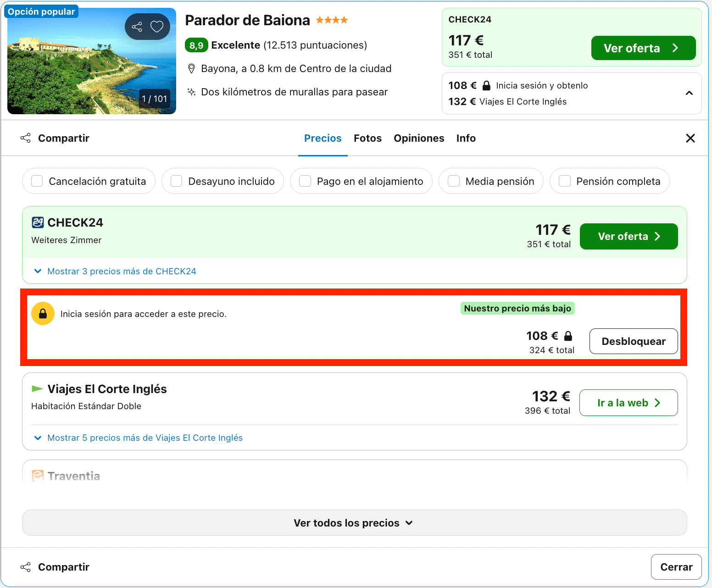
Task: Click the Cerrar button
Action: (676, 567)
